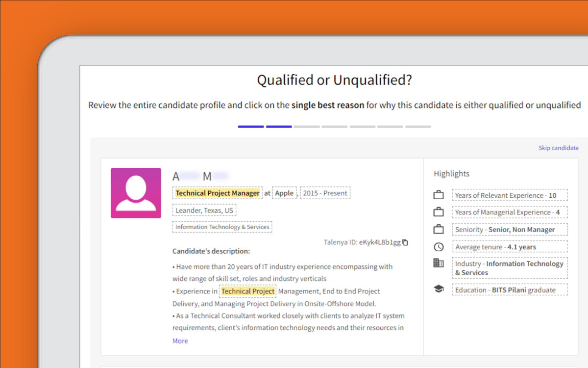Viewport: 588px width, 368px height.
Task: Click the 'As a Technical Consultant' description line
Action: coord(288,321)
